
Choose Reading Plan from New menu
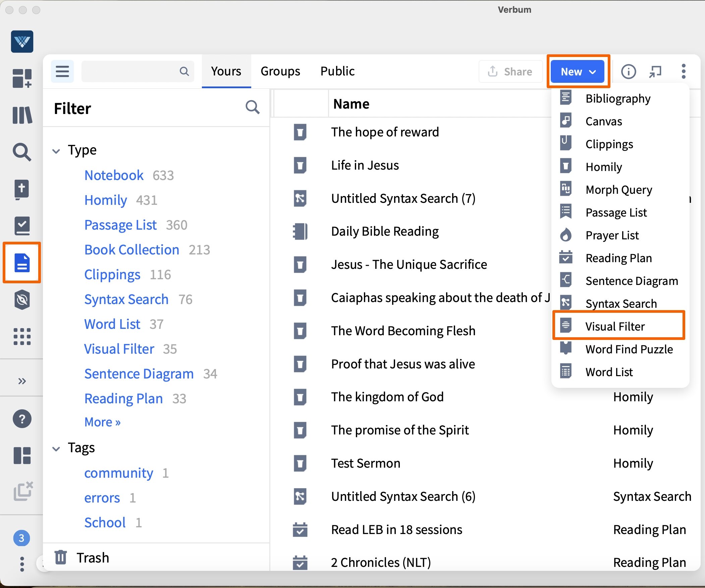[x=620, y=258]
